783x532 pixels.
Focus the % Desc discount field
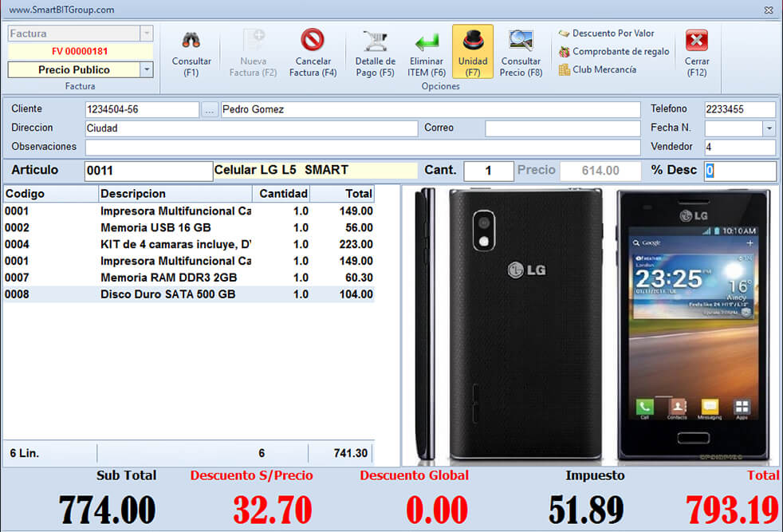pyautogui.click(x=740, y=171)
